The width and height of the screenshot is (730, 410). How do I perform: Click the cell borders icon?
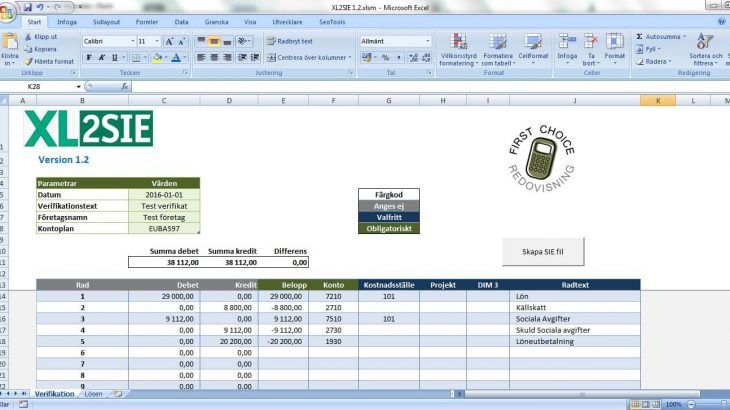(136, 58)
